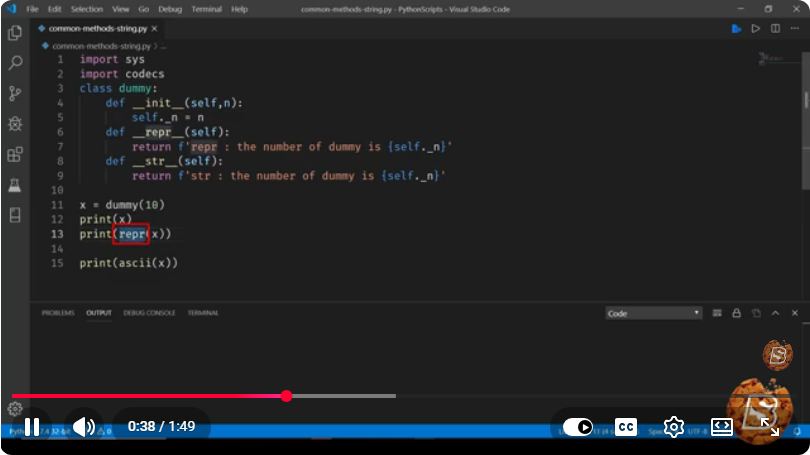Switch to the TERMINAL panel tab
810x455 pixels.
(x=203, y=313)
